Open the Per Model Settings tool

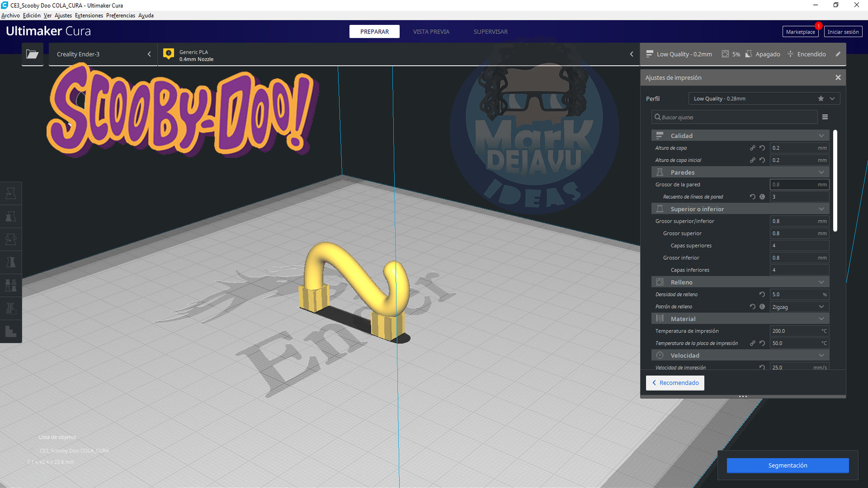tap(11, 286)
